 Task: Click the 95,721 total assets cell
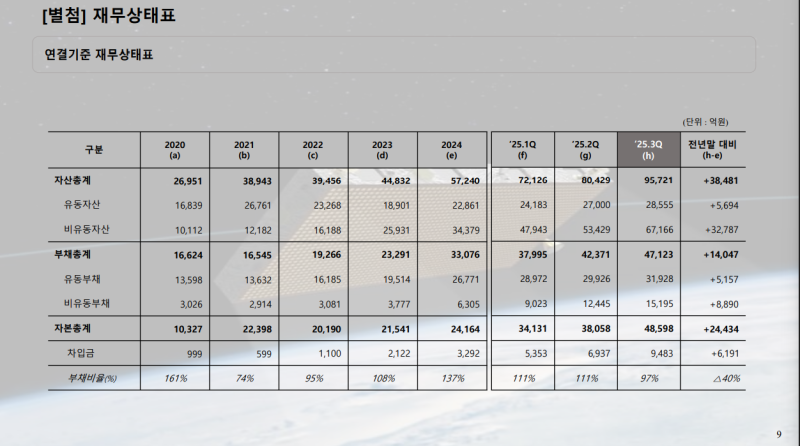pyautogui.click(x=657, y=181)
